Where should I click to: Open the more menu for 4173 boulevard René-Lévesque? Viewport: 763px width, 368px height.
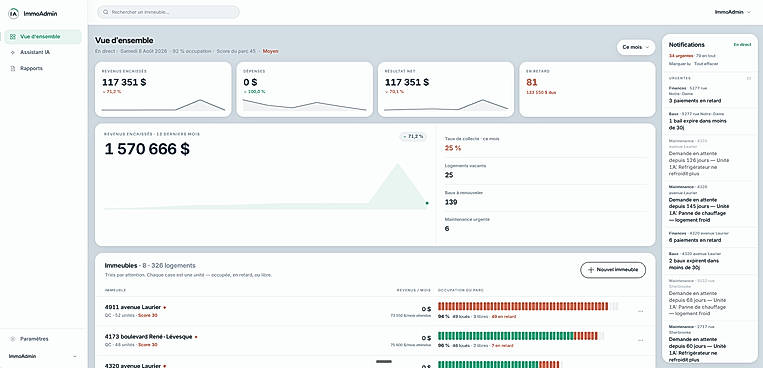coord(640,340)
